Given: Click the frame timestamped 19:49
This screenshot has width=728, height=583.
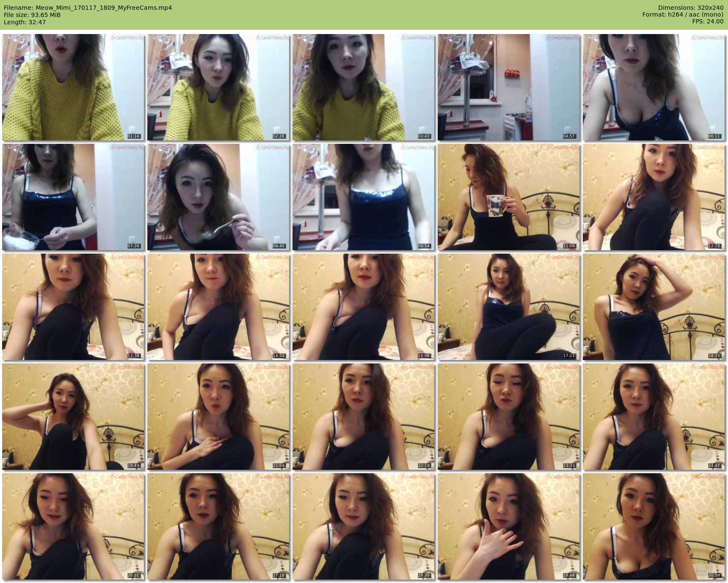Looking at the screenshot, I should 73,417.
